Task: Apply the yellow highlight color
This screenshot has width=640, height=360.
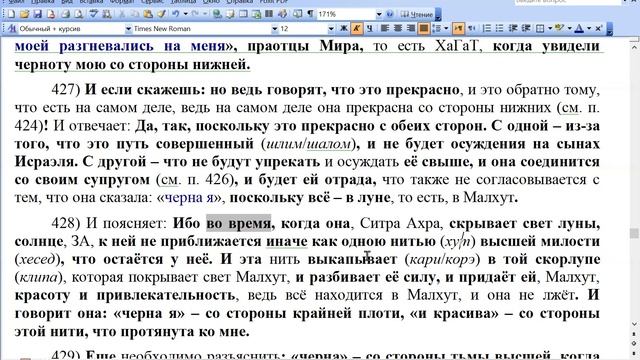Action: tap(560, 28)
